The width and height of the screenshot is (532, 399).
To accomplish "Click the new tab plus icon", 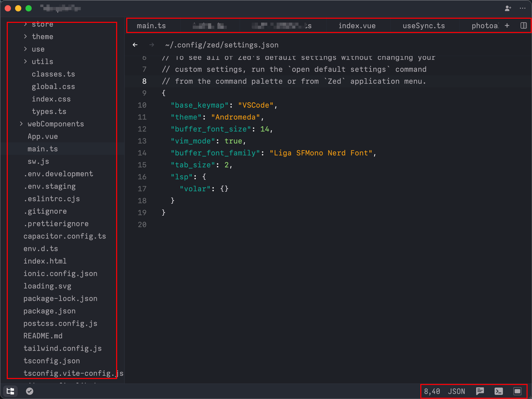I will click(x=507, y=25).
